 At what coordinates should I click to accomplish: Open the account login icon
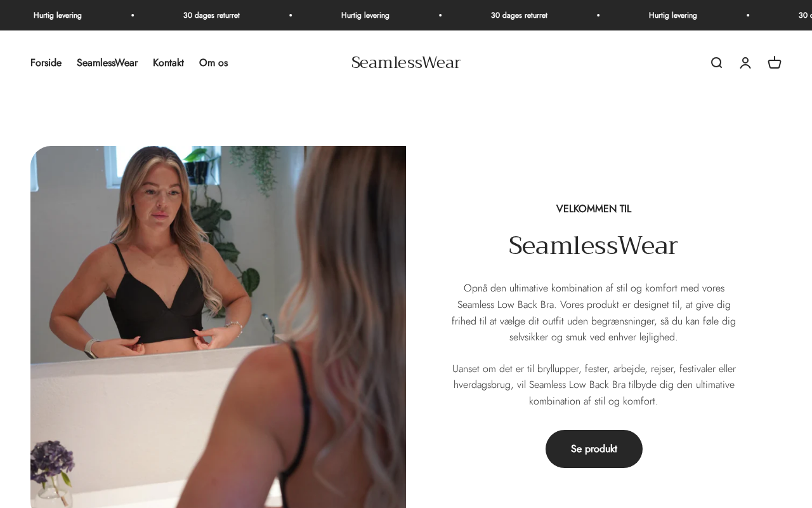(x=745, y=63)
